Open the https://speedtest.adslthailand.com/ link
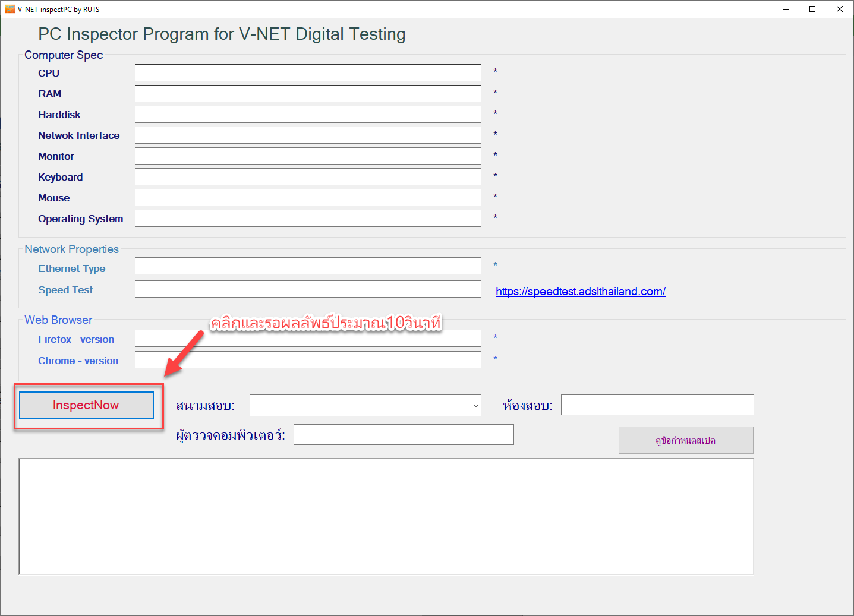The image size is (854, 616). coord(580,291)
